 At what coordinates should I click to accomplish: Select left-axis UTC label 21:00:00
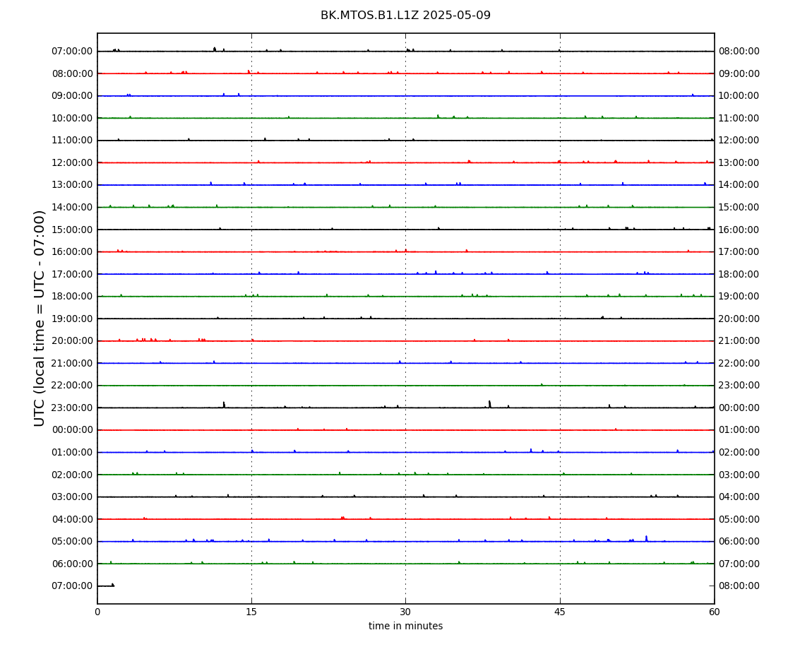tap(72, 363)
